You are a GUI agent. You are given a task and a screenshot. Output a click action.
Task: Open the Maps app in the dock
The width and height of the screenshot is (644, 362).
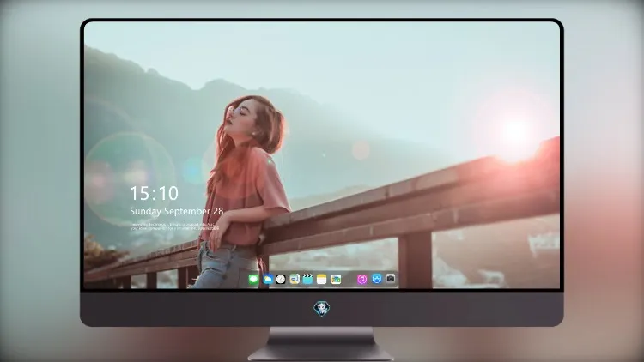point(295,280)
